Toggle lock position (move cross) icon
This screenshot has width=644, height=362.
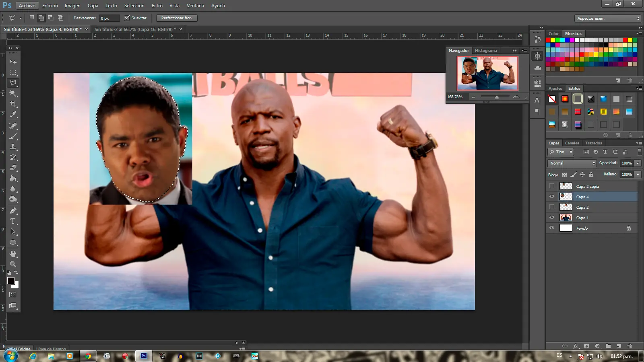tap(582, 175)
